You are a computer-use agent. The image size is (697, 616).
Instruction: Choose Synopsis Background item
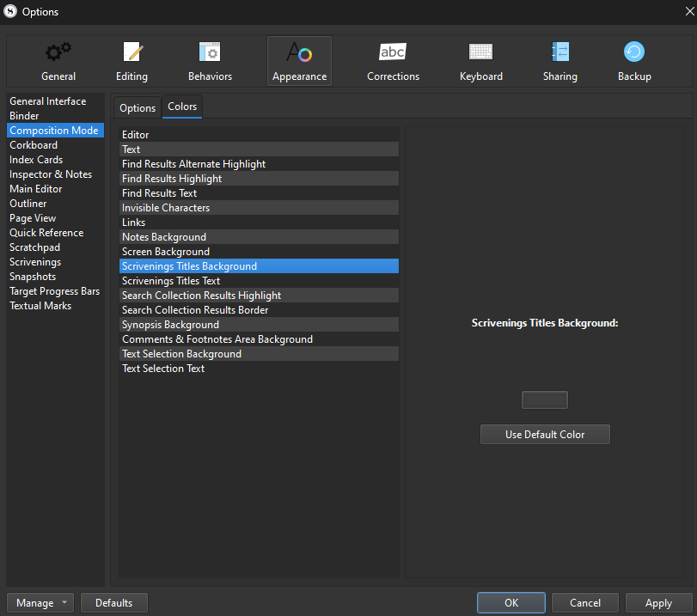click(x=260, y=325)
